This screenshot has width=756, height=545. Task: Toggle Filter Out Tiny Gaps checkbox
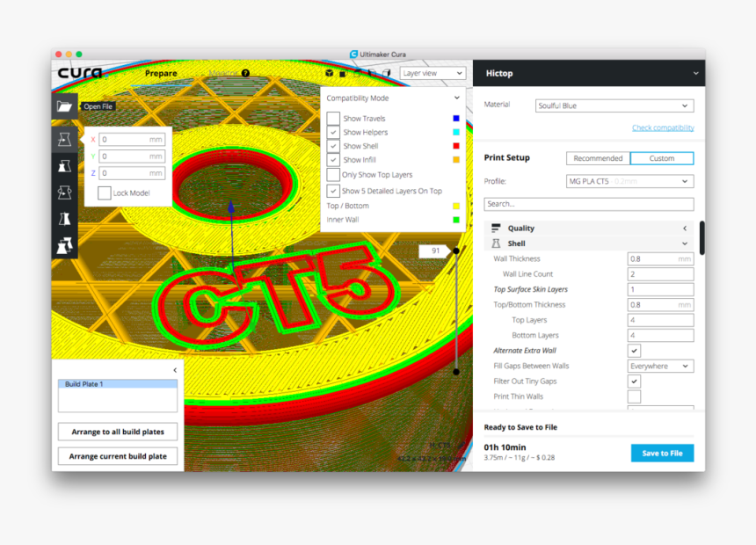(x=634, y=381)
